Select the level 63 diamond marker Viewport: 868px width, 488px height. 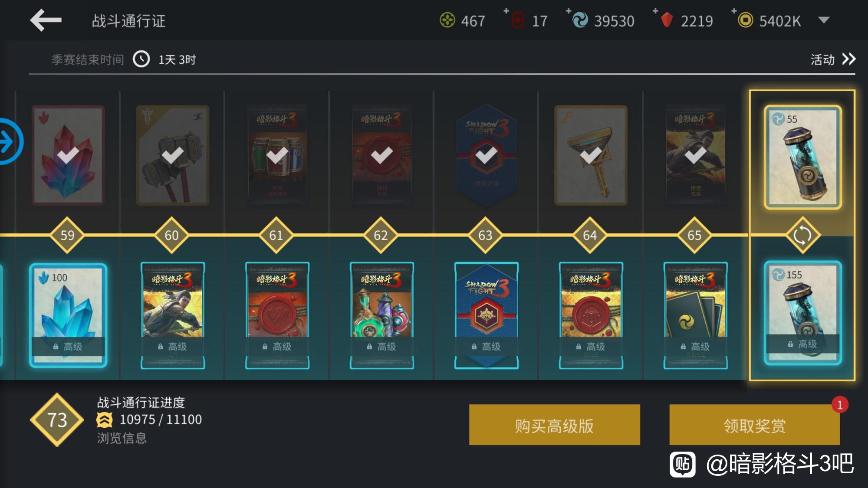(x=485, y=236)
